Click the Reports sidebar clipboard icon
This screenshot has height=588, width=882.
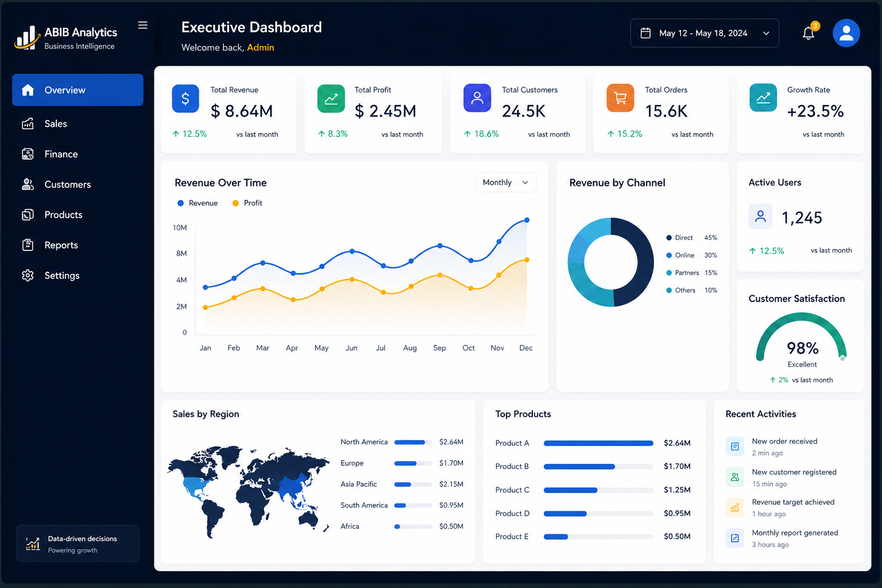pyautogui.click(x=28, y=245)
